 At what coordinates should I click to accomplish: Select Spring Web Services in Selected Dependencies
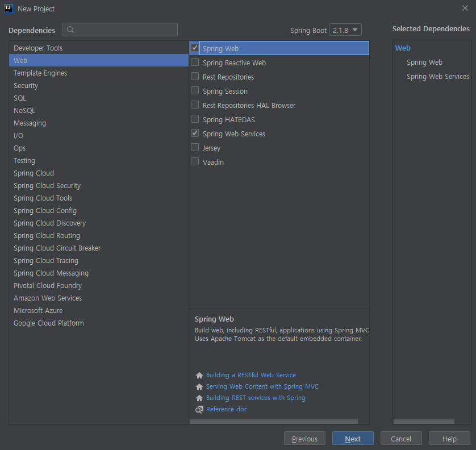[x=438, y=77]
